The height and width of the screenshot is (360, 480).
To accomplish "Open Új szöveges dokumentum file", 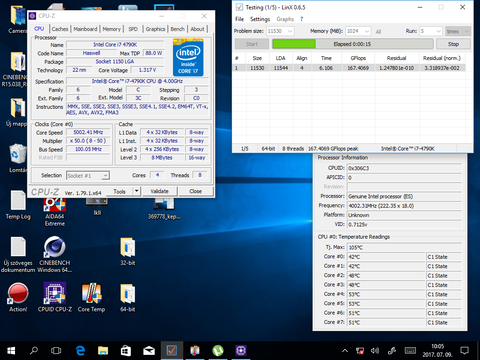I will pos(18,255).
